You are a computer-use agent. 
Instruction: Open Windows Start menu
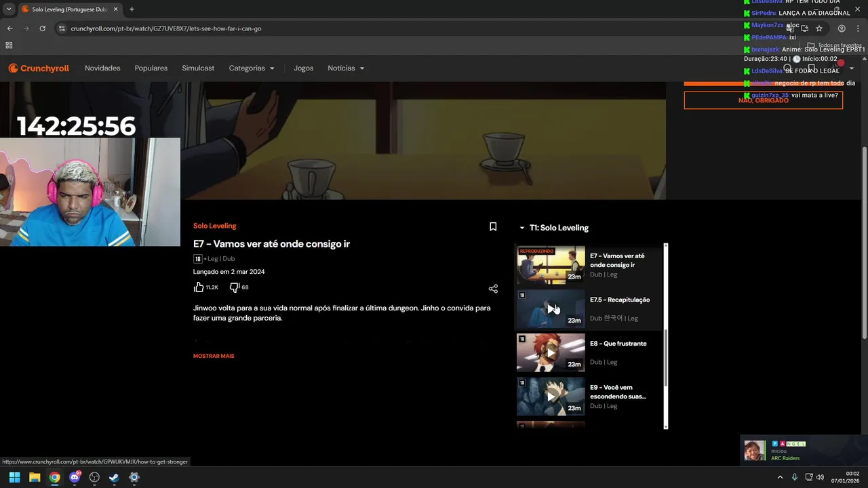14,477
